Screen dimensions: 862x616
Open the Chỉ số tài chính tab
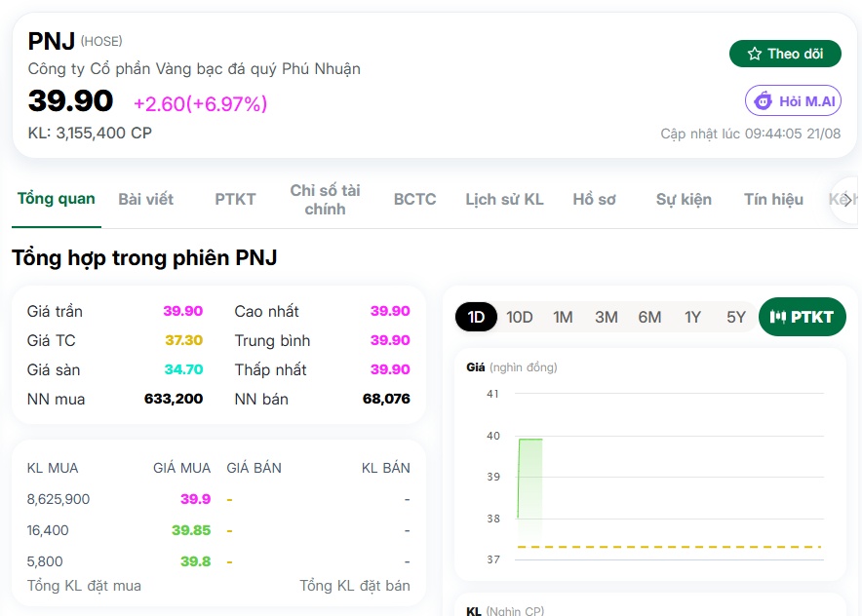[325, 200]
